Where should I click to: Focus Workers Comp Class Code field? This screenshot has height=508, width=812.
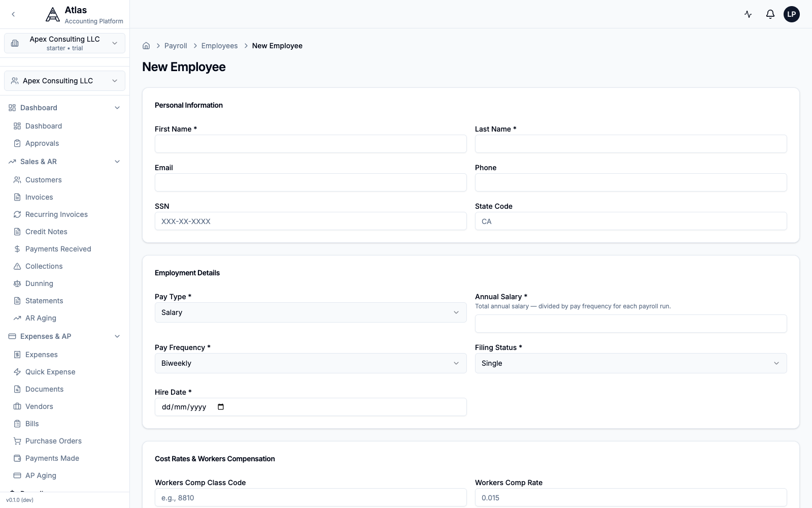tap(311, 497)
